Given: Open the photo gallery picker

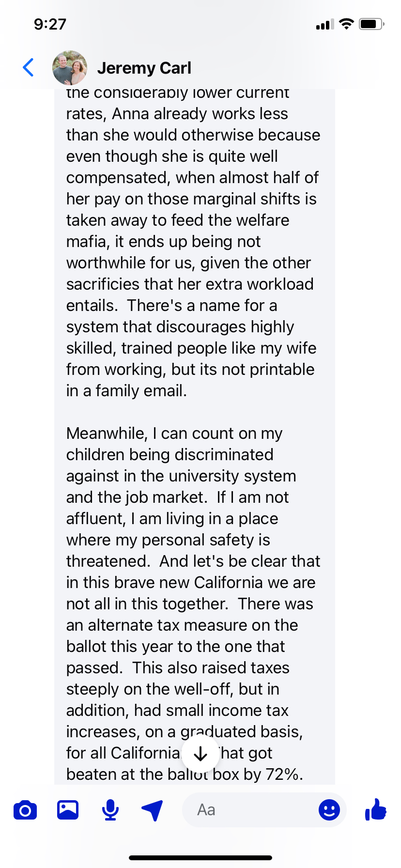Looking at the screenshot, I should click(68, 810).
